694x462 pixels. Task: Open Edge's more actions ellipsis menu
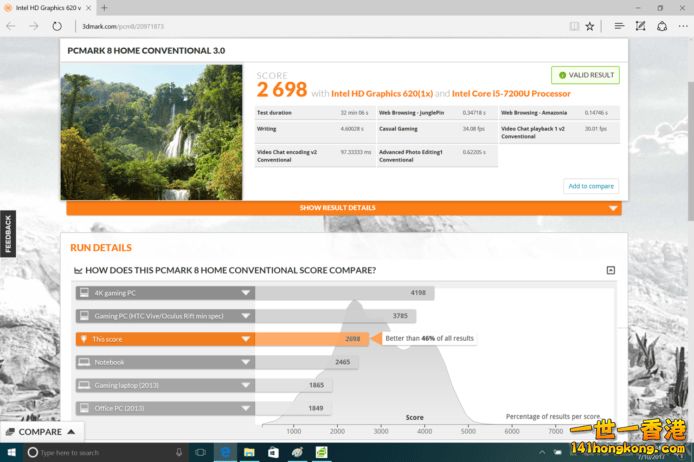683,26
